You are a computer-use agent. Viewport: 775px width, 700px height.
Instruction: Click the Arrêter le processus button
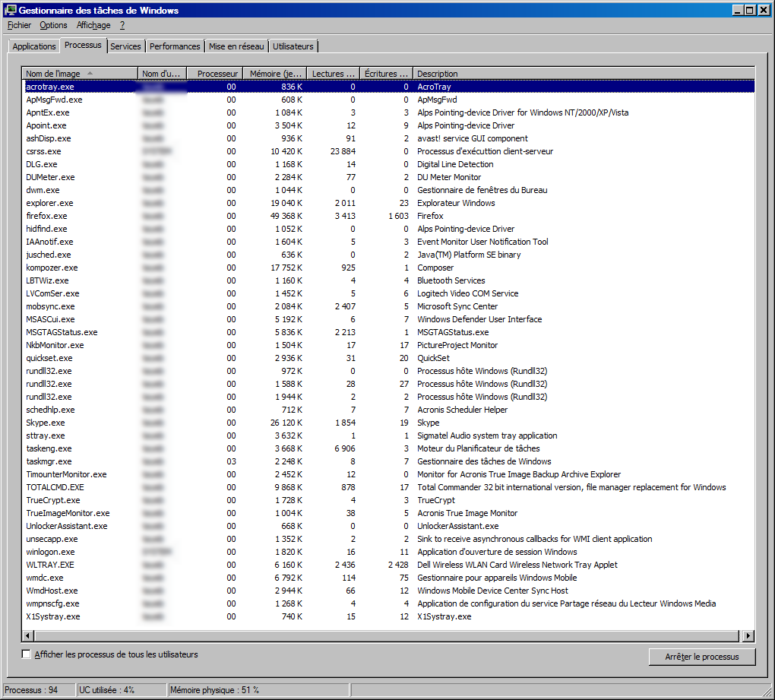click(x=702, y=657)
